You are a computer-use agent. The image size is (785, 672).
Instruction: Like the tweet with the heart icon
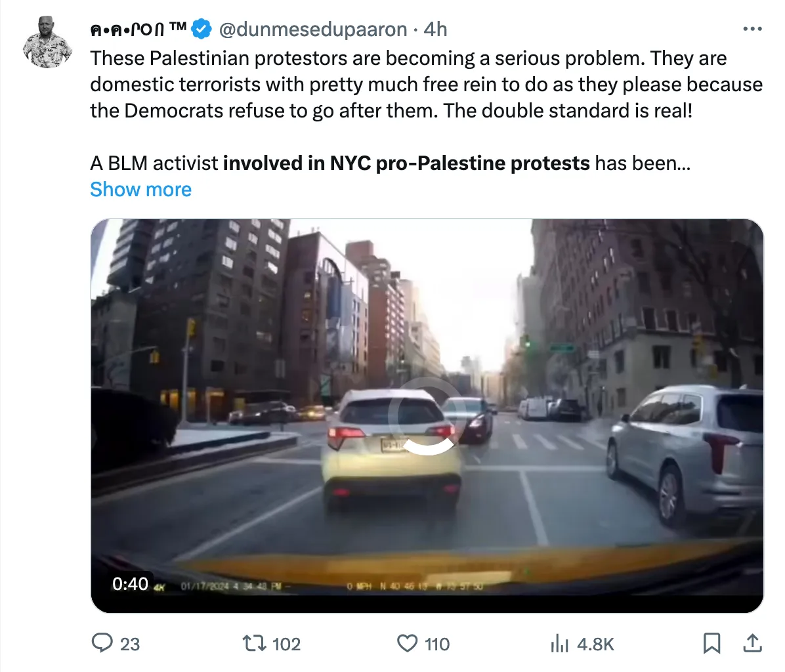click(x=407, y=644)
